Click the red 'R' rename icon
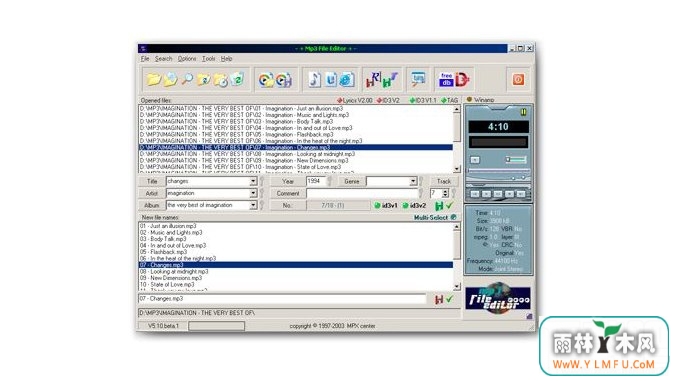This screenshot has height=381, width=677. click(373, 79)
